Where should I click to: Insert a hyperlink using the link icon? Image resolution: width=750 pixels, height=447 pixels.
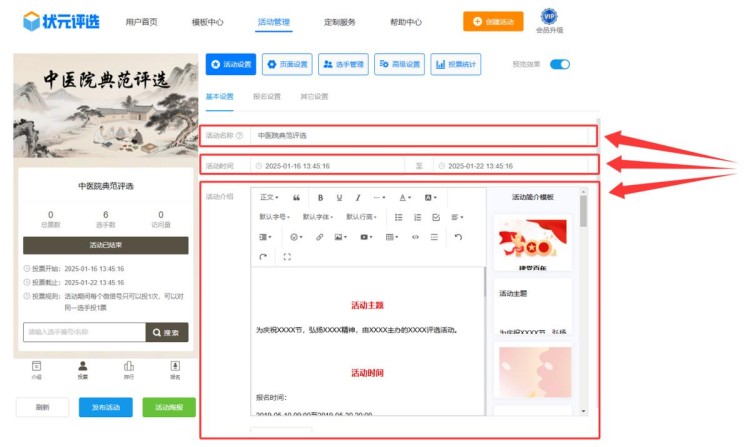[x=319, y=237]
